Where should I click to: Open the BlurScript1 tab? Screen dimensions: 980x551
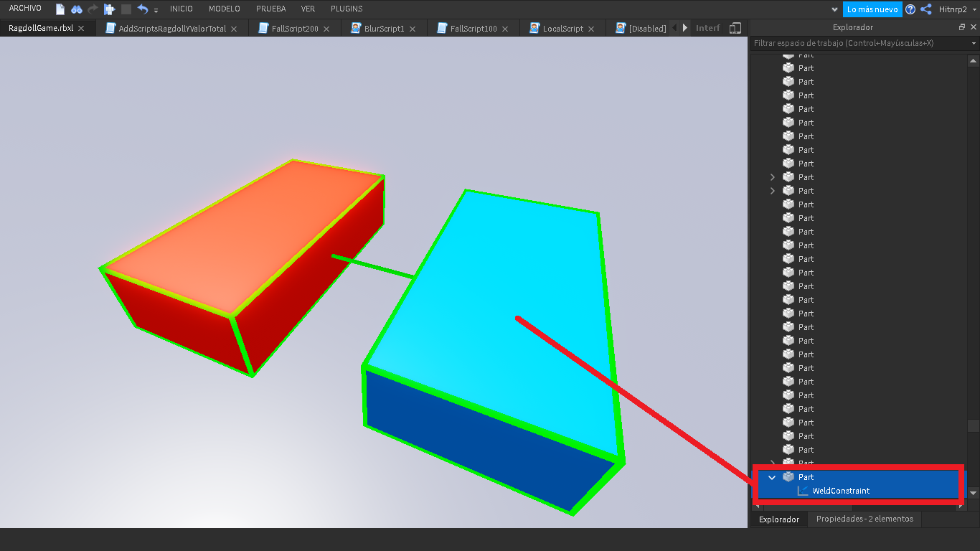tap(383, 29)
